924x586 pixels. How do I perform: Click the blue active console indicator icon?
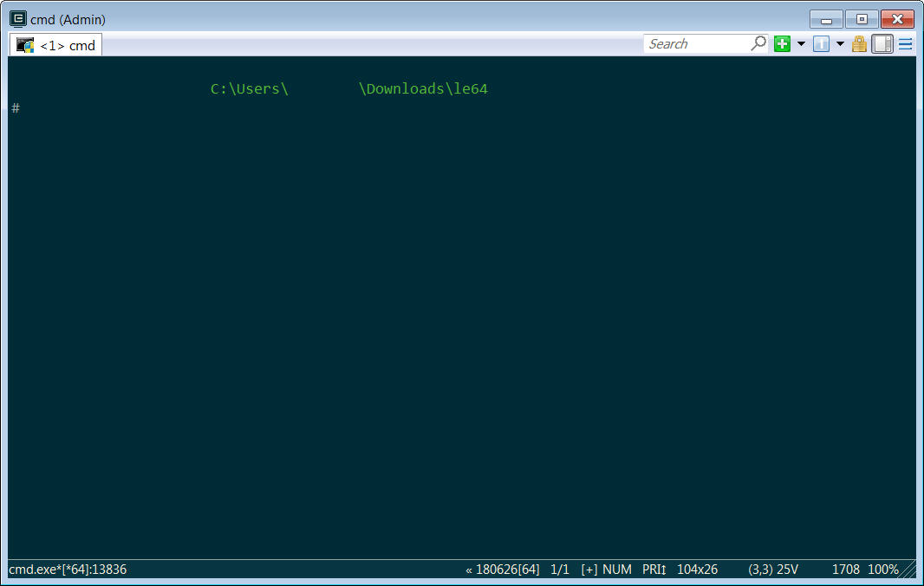pos(821,44)
